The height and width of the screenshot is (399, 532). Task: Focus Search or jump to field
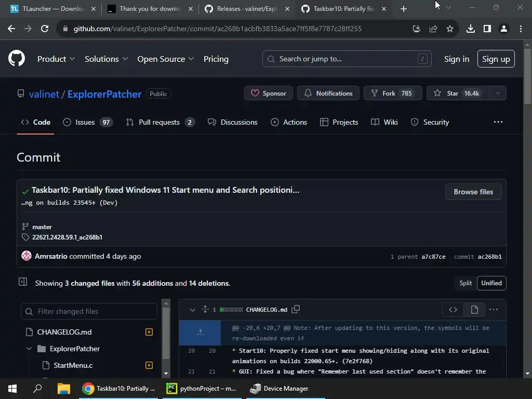coord(347,59)
